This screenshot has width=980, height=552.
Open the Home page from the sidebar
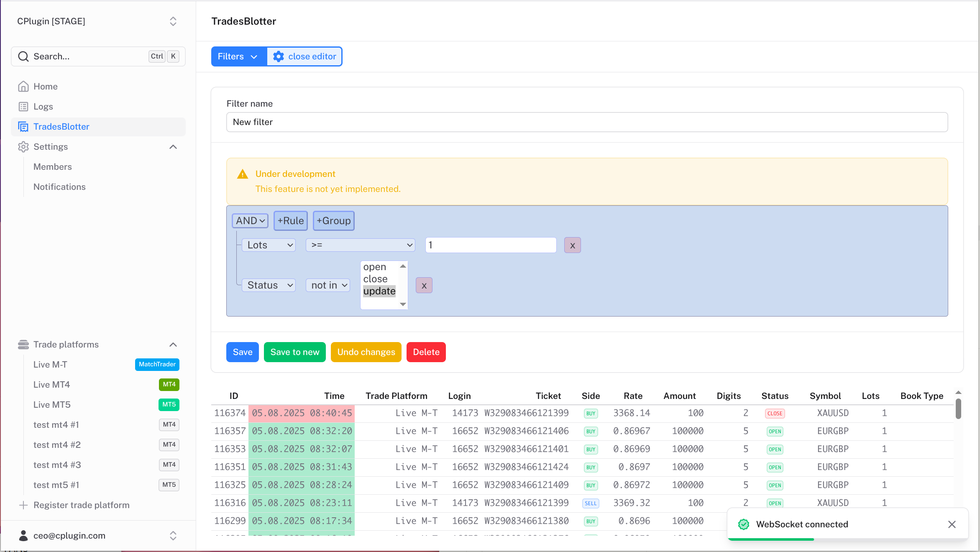click(x=45, y=87)
